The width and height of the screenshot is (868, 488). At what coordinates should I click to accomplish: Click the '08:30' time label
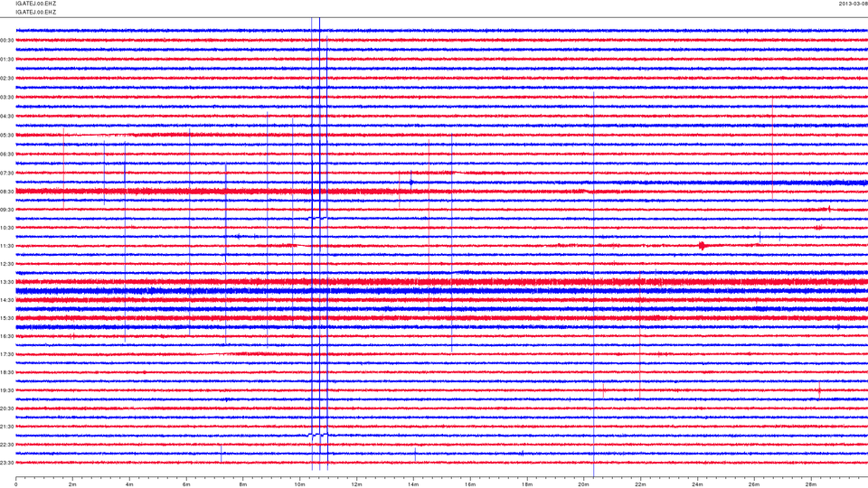click(x=7, y=192)
